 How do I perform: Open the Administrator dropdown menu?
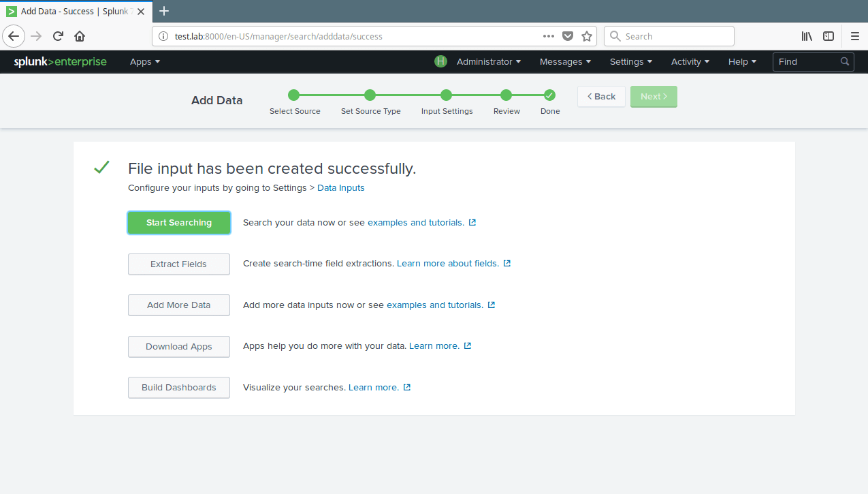click(x=488, y=61)
